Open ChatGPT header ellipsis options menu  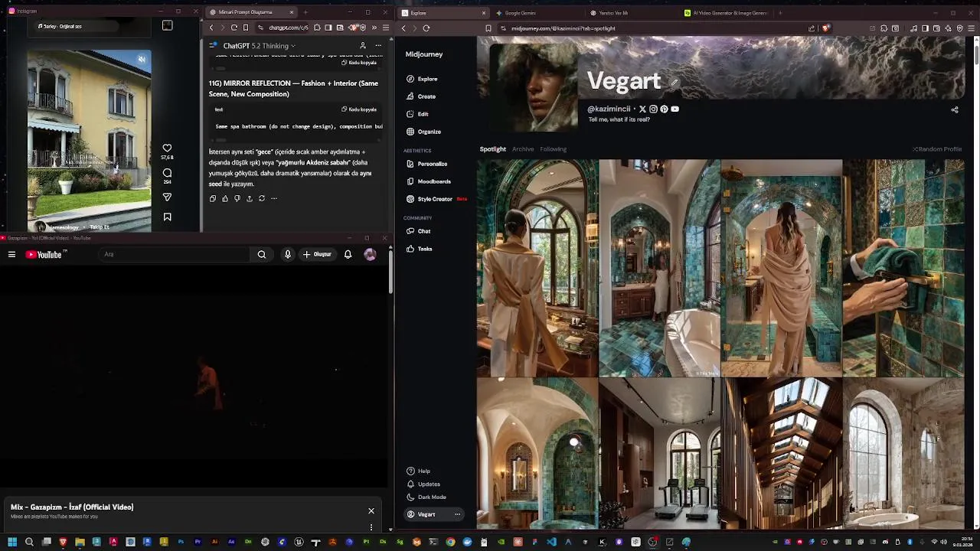[x=378, y=46]
